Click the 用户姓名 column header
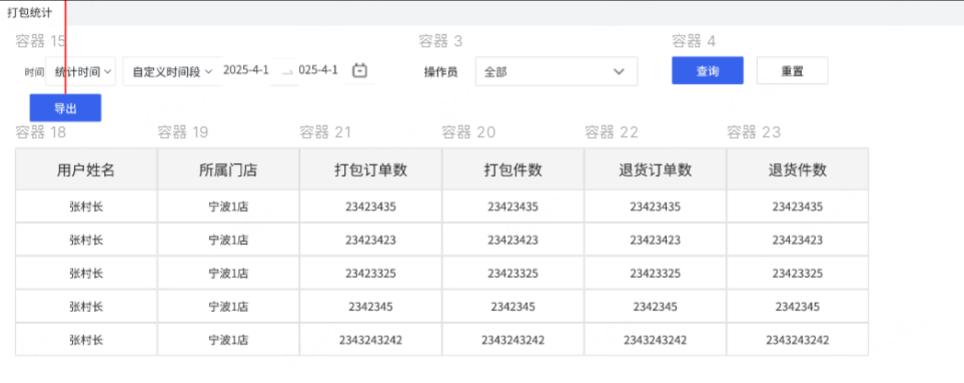The image size is (964, 383). point(86,170)
